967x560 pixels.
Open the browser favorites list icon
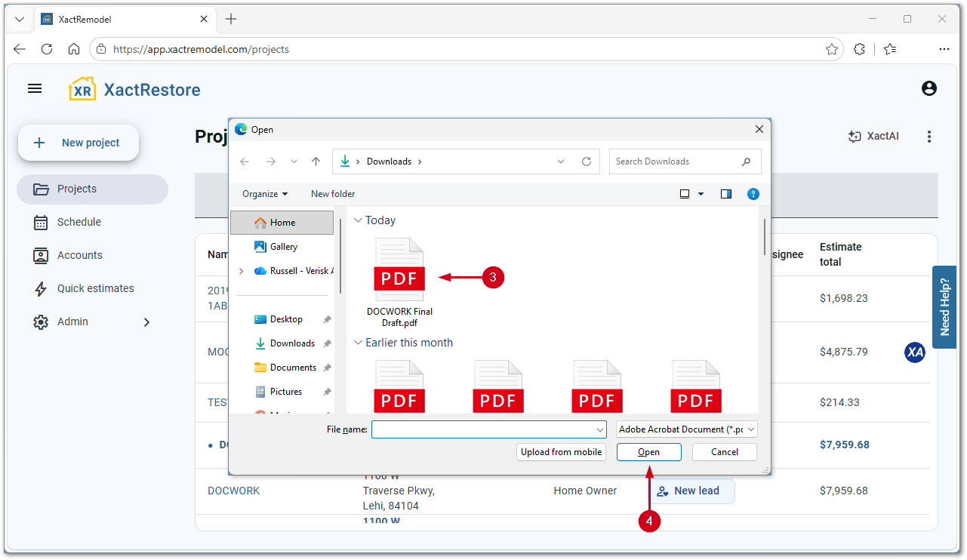point(890,49)
